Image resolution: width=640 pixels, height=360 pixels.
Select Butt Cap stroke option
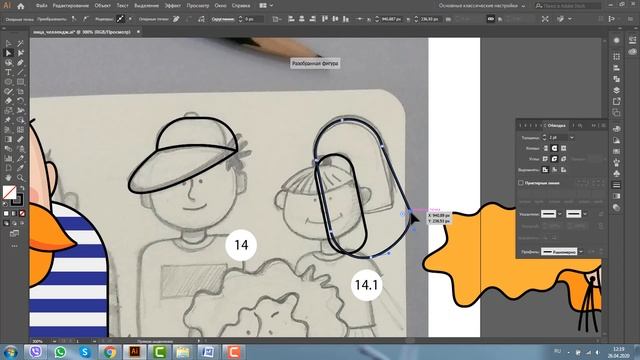(x=545, y=148)
